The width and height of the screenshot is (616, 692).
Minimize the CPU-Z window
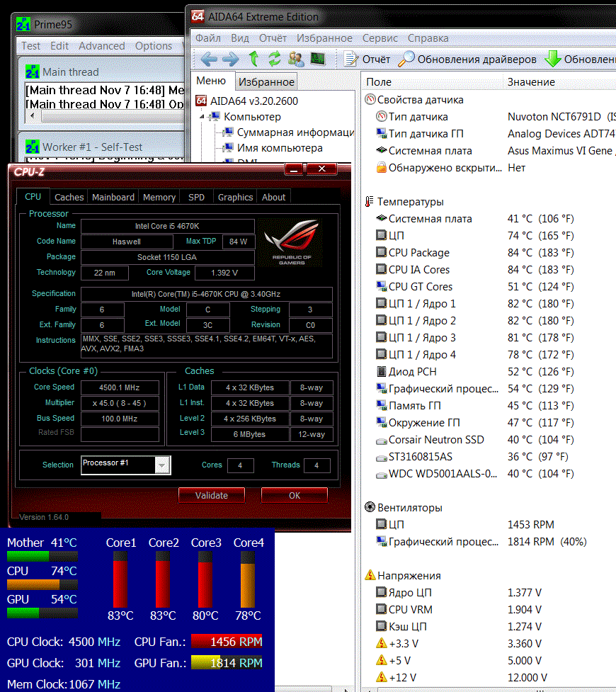294,169
